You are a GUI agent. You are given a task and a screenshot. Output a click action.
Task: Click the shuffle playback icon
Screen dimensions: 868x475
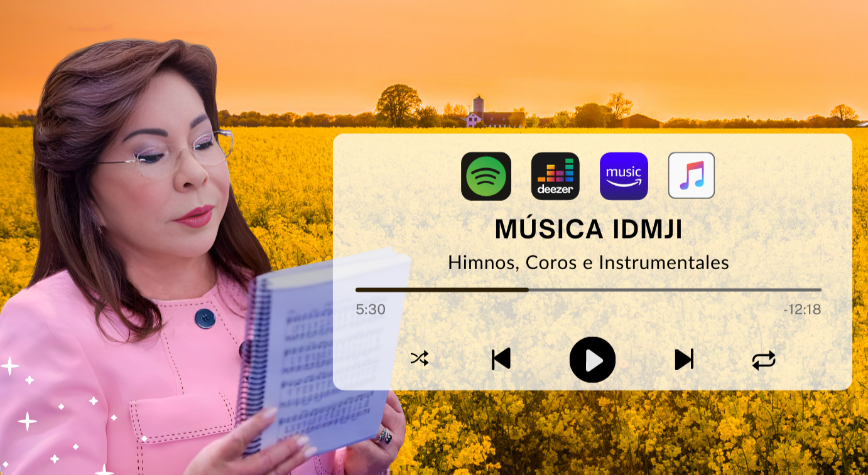click(x=420, y=359)
